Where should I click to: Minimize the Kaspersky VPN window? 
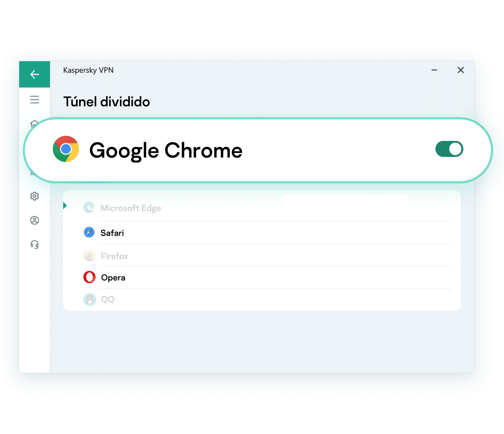pos(434,70)
